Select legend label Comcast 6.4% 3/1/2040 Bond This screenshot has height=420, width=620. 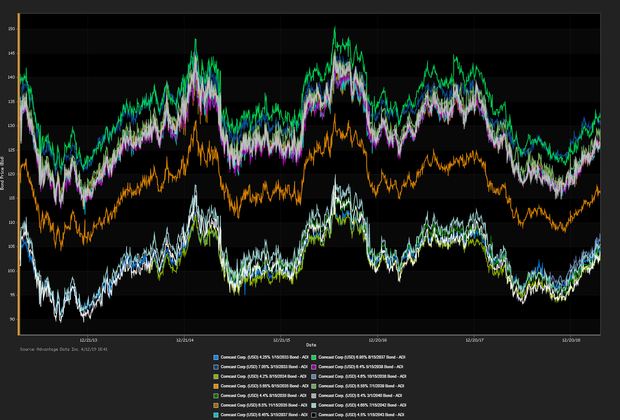click(x=360, y=395)
